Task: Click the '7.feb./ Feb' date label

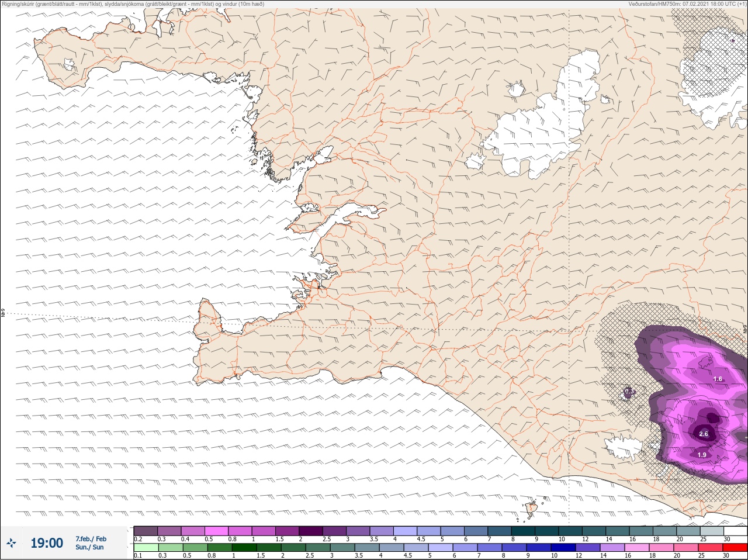Action: [91, 538]
